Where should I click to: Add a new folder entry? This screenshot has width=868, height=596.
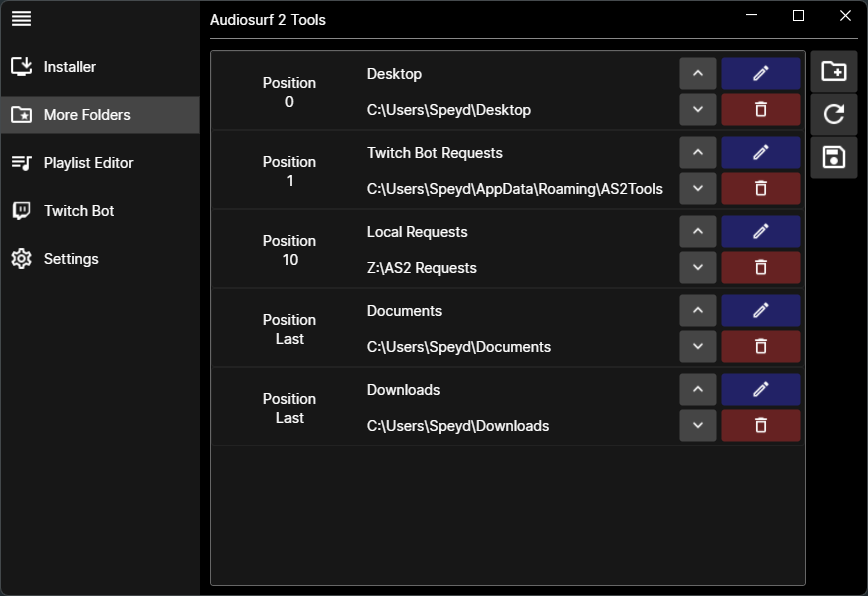tap(834, 71)
